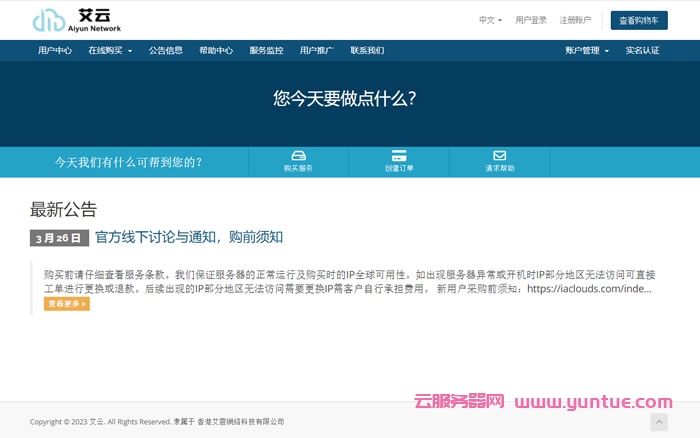The height and width of the screenshot is (438, 700).
Task: Select 服务监控 in the navigation bar
Action: [266, 51]
